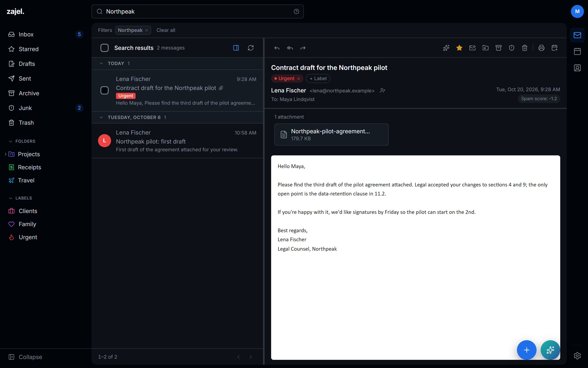Image resolution: width=588 pixels, height=368 pixels.
Task: Filter by Clients label
Action: (46, 211)
